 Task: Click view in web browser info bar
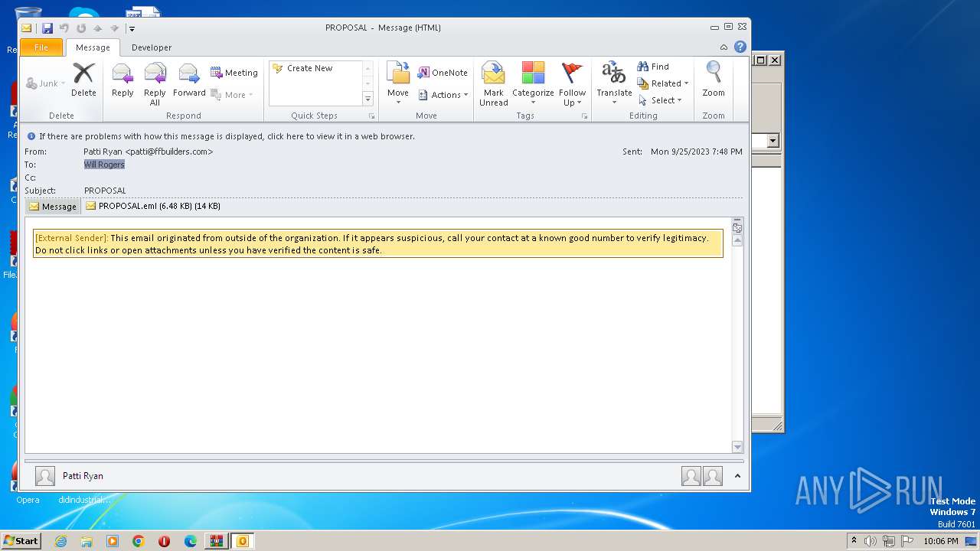227,136
